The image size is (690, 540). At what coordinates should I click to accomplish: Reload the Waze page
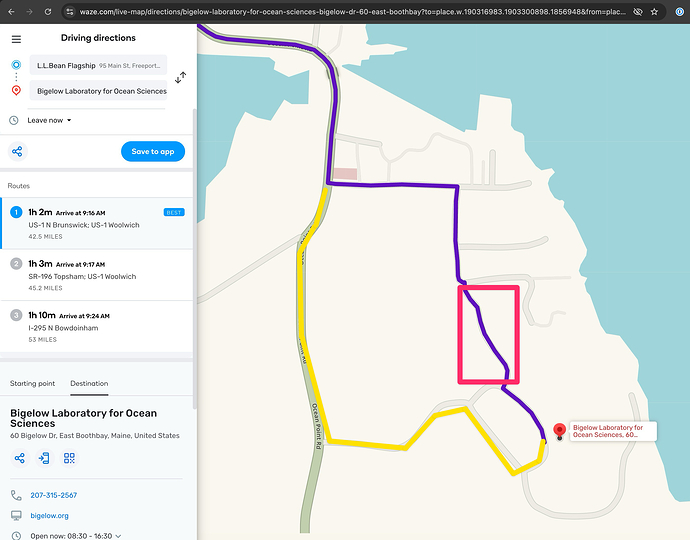coord(48,12)
